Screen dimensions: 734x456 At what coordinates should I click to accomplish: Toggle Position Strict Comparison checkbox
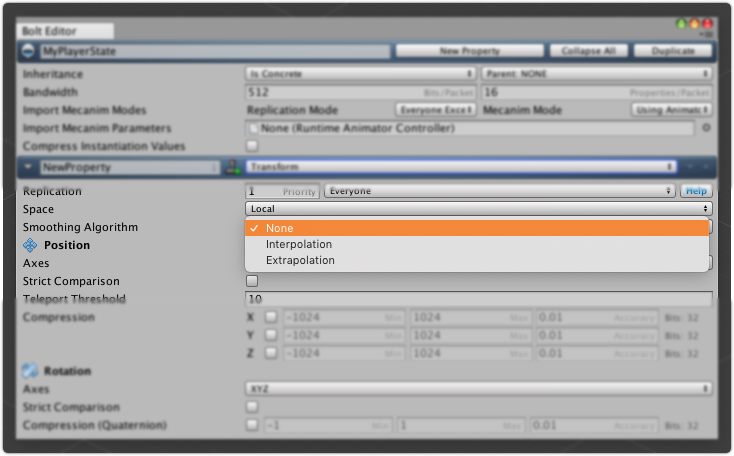(x=252, y=281)
